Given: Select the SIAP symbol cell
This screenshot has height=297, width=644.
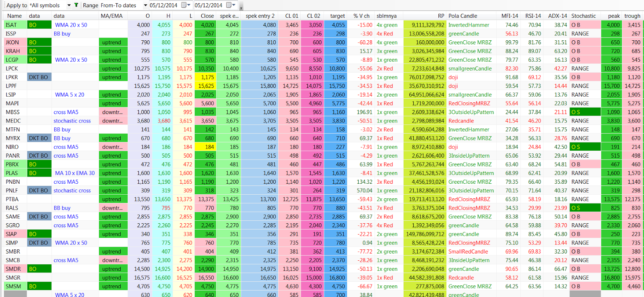Looking at the screenshot, I should pos(15,234).
